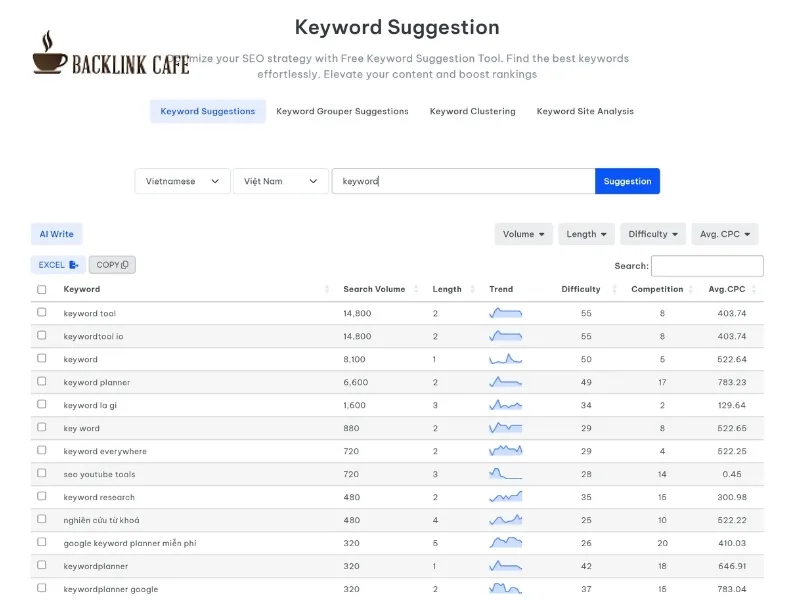Screen dimensions: 800x600
Task: Click the trend chart for keywordtool io
Action: 505,336
